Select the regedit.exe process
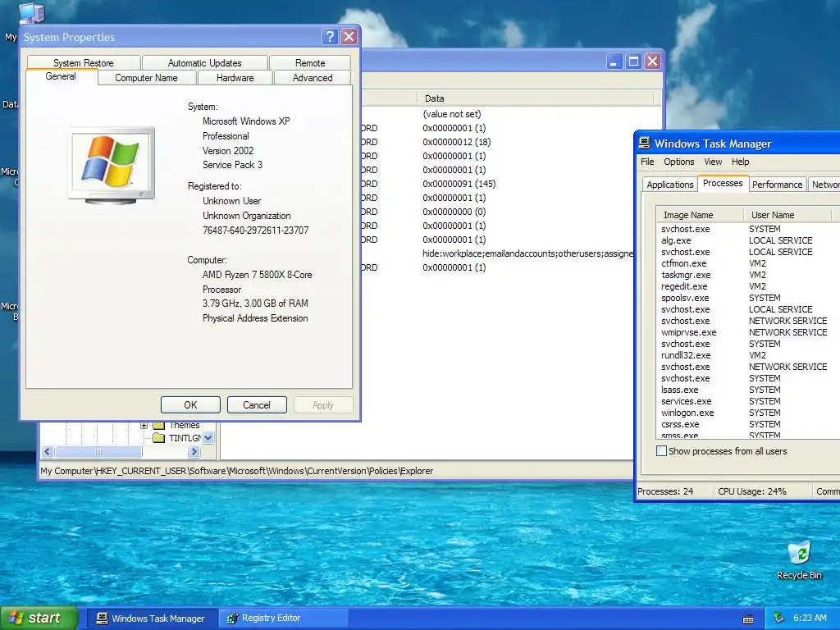 point(684,286)
